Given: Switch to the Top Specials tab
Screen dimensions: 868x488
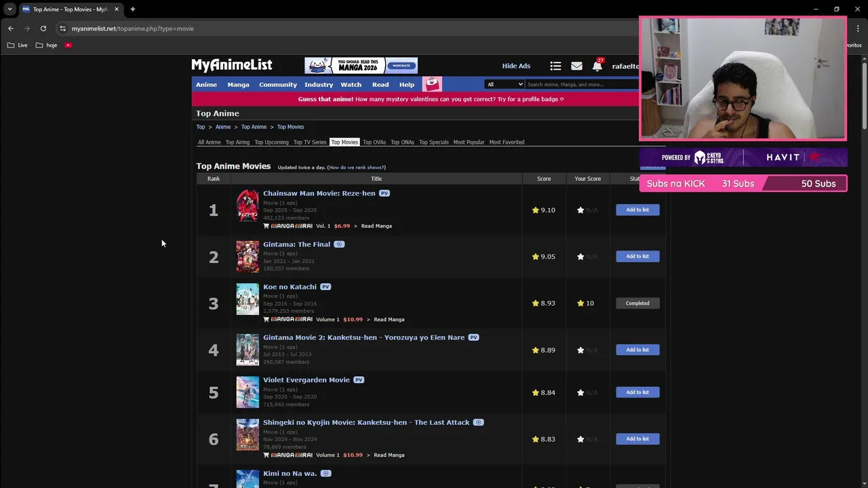Looking at the screenshot, I should 434,142.
